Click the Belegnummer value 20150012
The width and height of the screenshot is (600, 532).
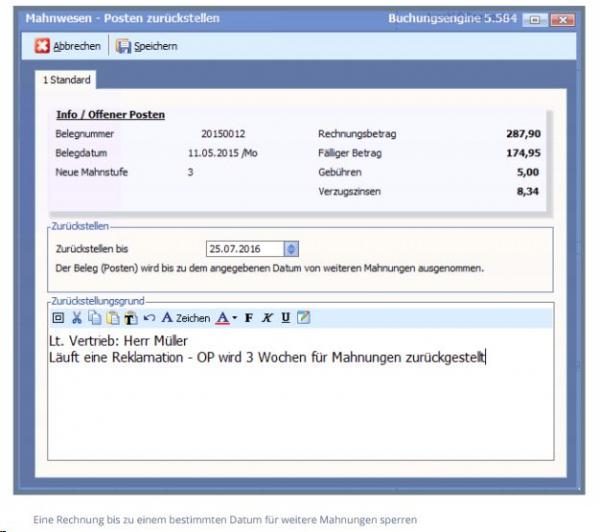pyautogui.click(x=223, y=134)
